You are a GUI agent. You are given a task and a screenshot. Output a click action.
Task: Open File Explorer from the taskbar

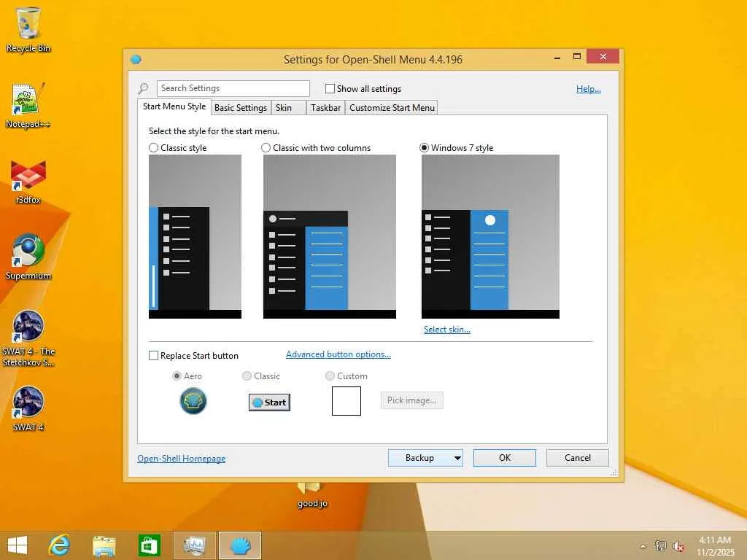104,545
